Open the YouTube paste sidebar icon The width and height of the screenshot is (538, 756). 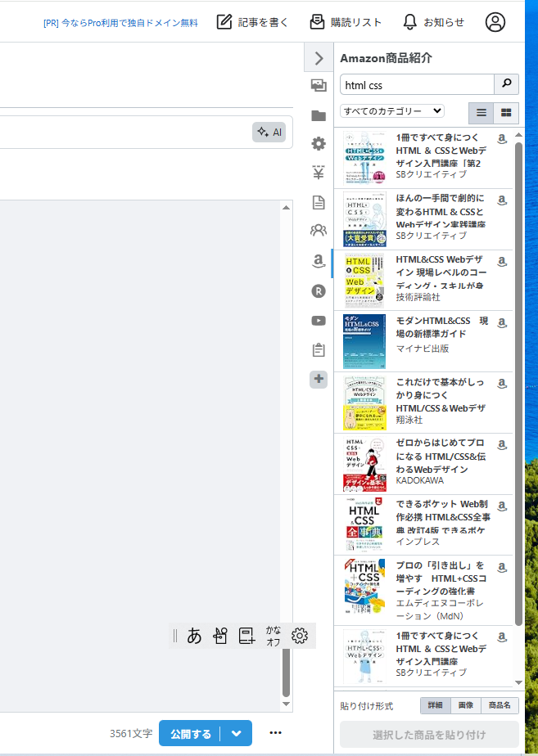click(319, 321)
